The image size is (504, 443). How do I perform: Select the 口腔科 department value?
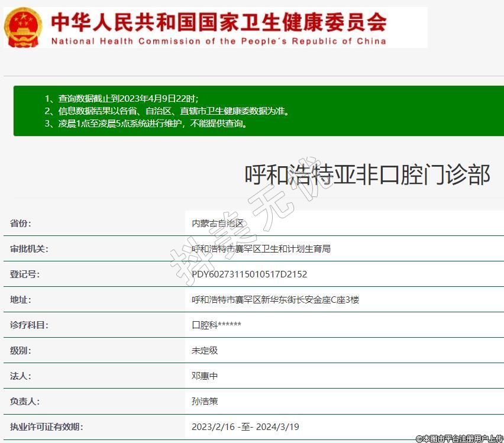click(x=217, y=325)
